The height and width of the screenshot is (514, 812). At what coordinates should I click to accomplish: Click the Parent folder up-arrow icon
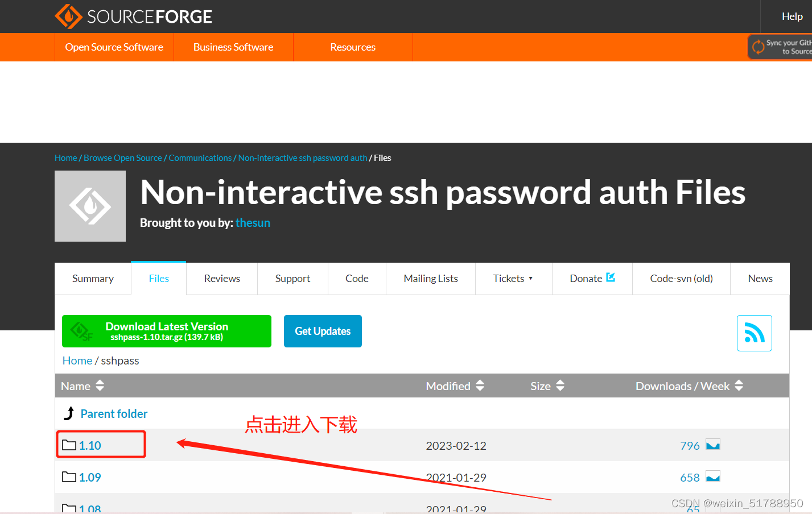tap(69, 413)
